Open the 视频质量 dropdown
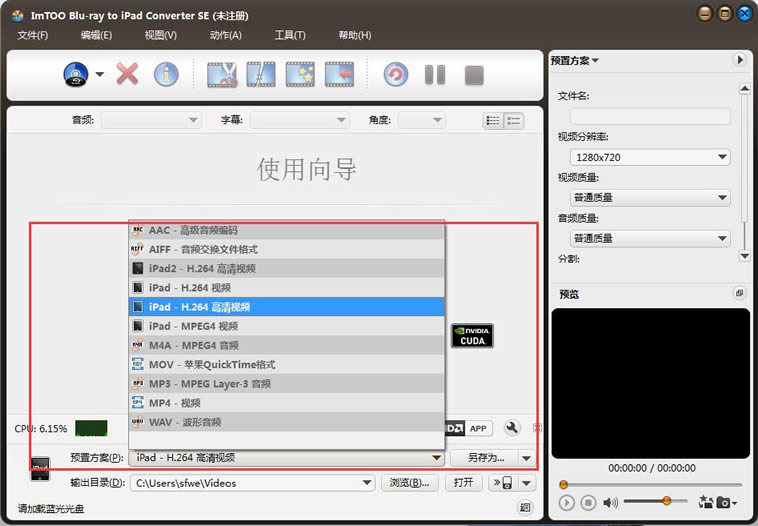758x526 pixels. coord(650,197)
